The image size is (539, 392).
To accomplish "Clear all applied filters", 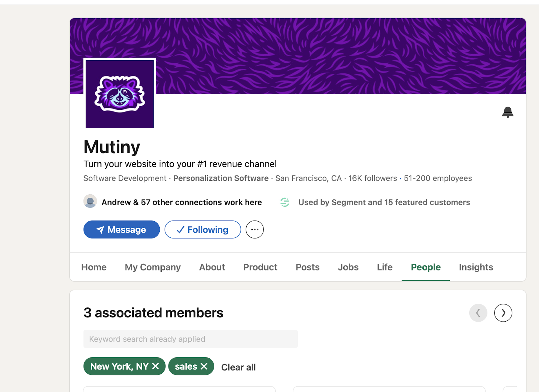I will click(239, 367).
